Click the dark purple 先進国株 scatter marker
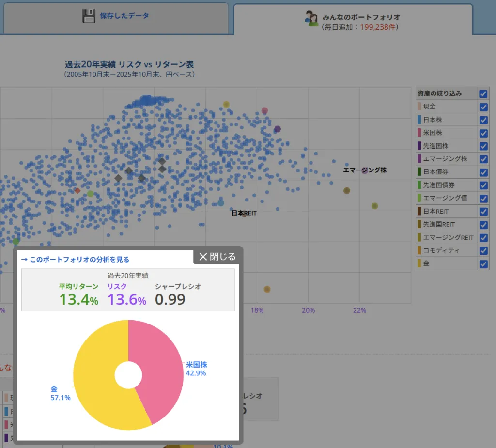The height and width of the screenshot is (448, 496). pyautogui.click(x=278, y=129)
